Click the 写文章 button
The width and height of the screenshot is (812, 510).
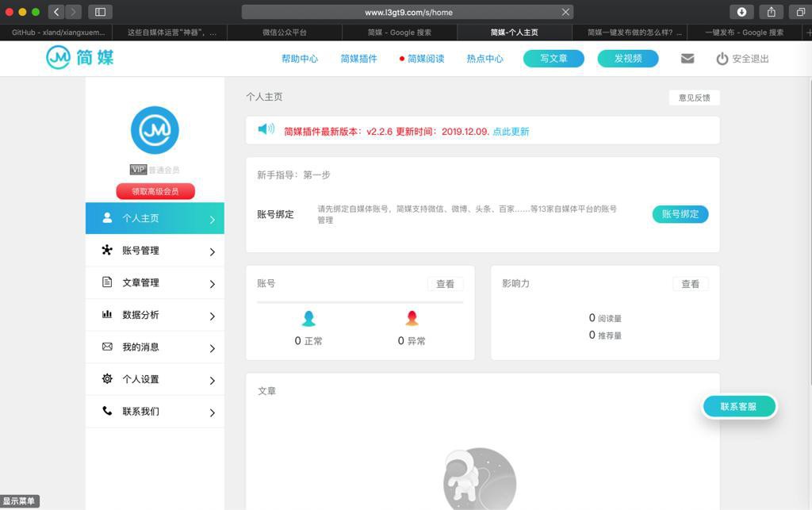pyautogui.click(x=553, y=59)
